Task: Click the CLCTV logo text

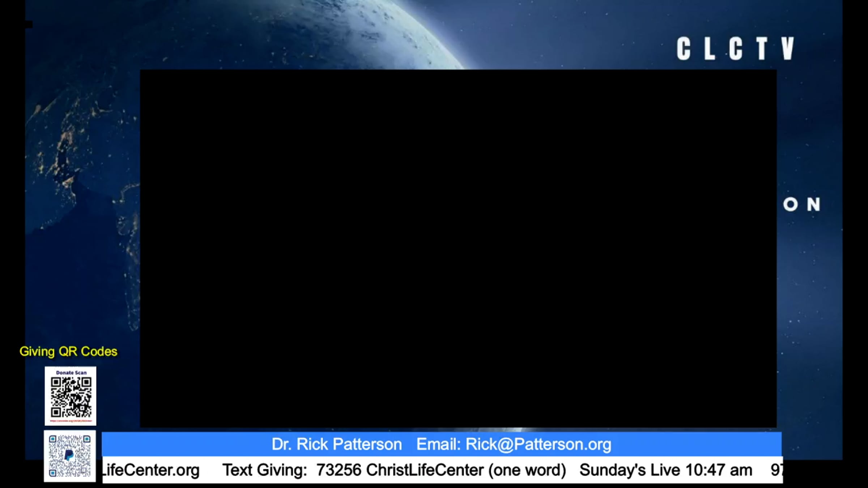Action: [736, 48]
